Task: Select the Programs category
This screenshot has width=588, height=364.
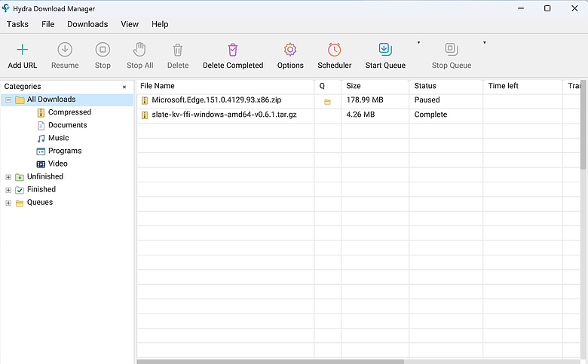Action: coord(65,151)
